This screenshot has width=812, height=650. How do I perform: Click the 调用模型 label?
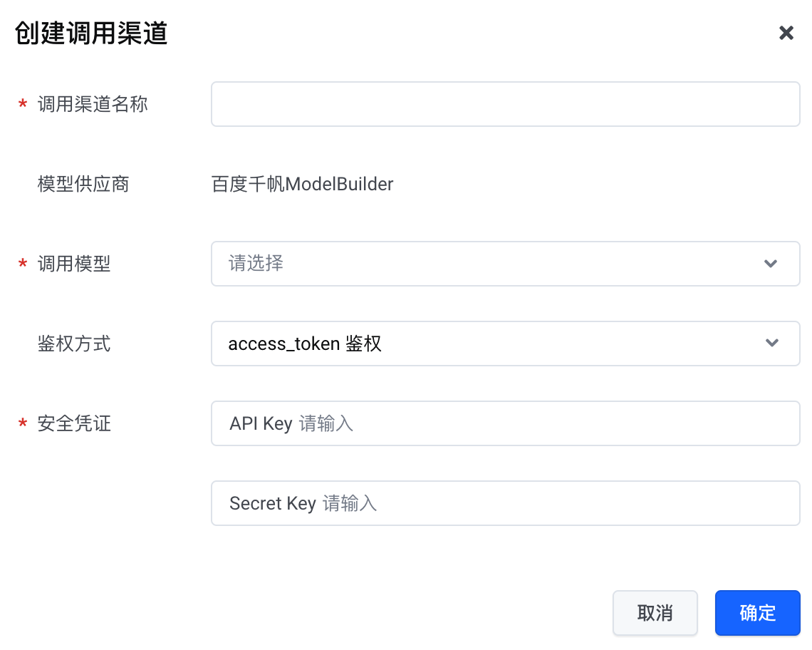74,263
